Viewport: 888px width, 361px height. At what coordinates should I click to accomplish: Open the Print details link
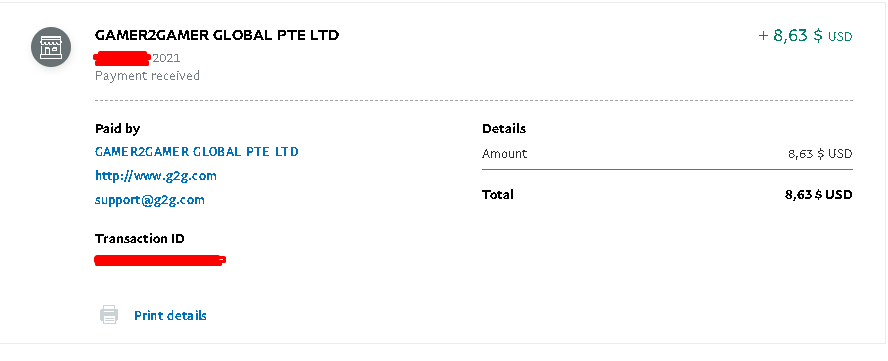coord(170,315)
